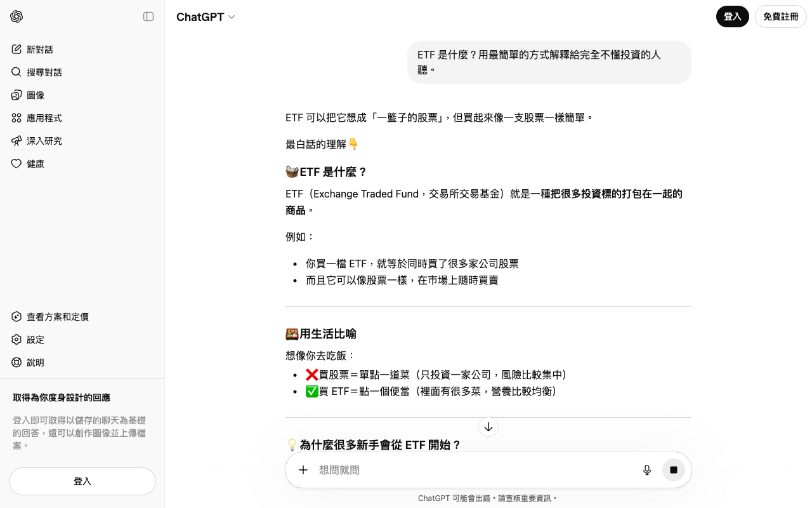Collapse the sidebar with the panel toggle
Viewport: 812px width, 508px height.
pyautogui.click(x=148, y=17)
